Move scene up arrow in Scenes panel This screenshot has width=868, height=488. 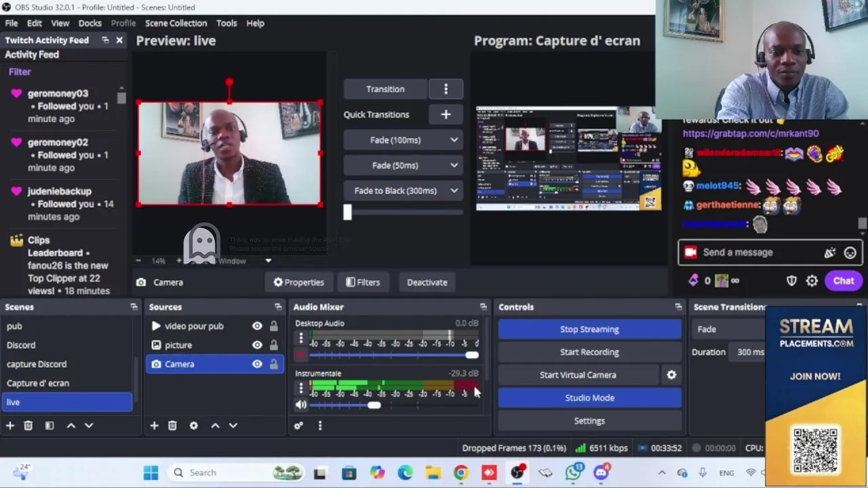[71, 426]
